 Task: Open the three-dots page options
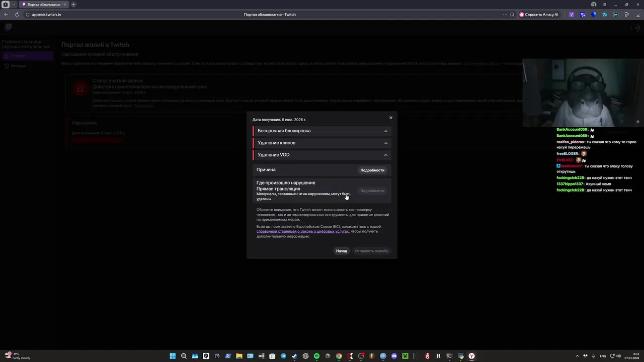[x=505, y=15]
